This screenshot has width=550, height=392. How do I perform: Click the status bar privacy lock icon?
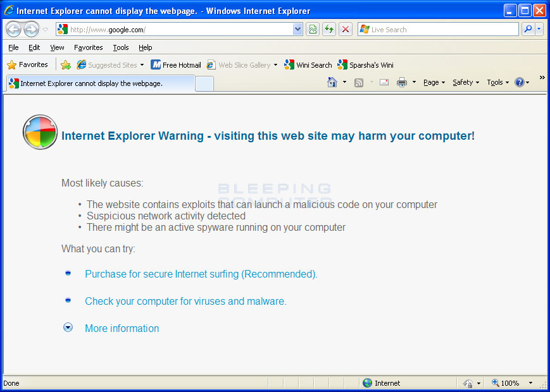(468, 383)
